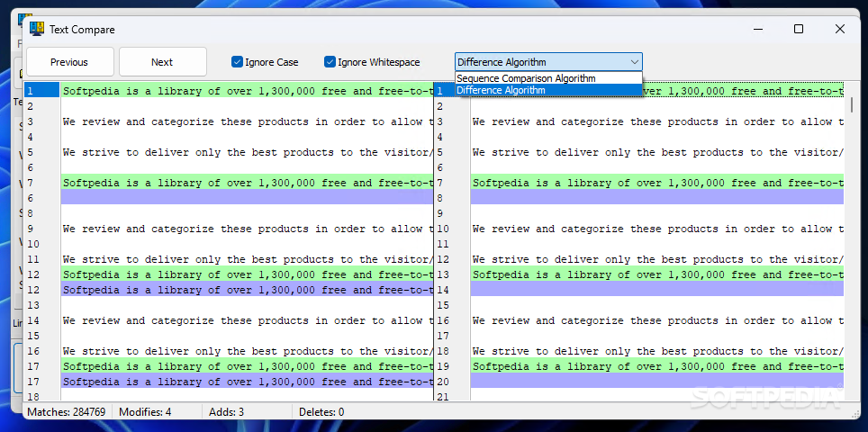Choose Sequence Comparison Algorithm from the list
The height and width of the screenshot is (432, 868).
(548, 78)
